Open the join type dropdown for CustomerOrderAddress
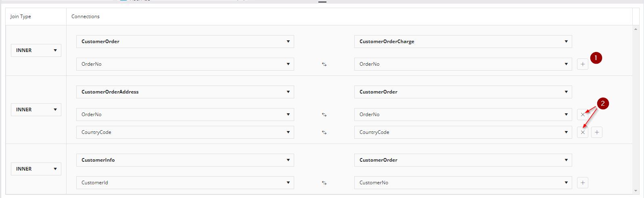 [x=36, y=110]
